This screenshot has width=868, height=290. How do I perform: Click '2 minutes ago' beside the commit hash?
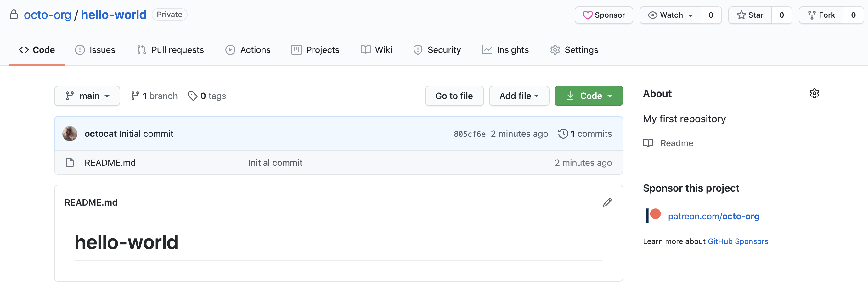(x=519, y=134)
